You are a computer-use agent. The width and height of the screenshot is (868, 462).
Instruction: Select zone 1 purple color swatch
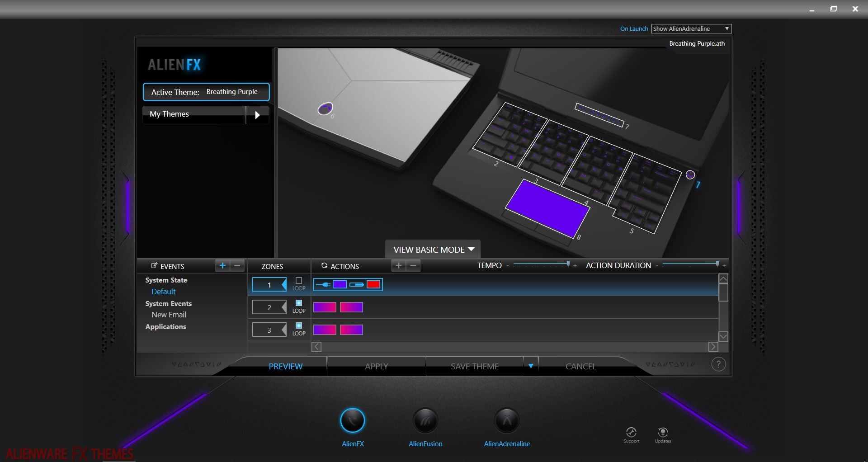coord(340,285)
